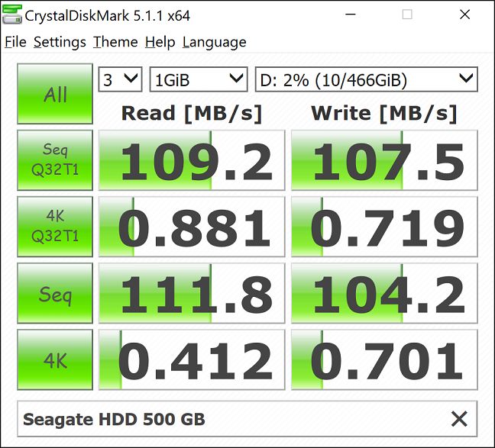Screen dimensions: 495x448
Task: Run the 4K test
Action: [x=55, y=359]
